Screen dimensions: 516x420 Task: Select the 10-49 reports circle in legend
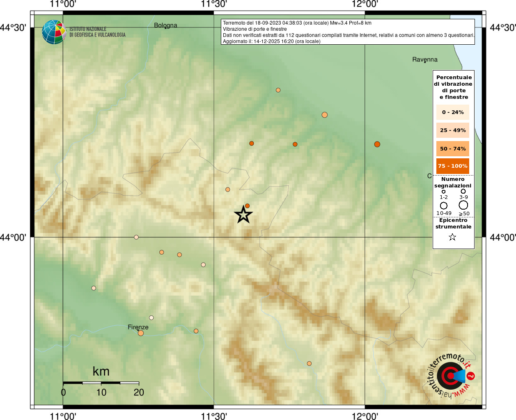[444, 205]
